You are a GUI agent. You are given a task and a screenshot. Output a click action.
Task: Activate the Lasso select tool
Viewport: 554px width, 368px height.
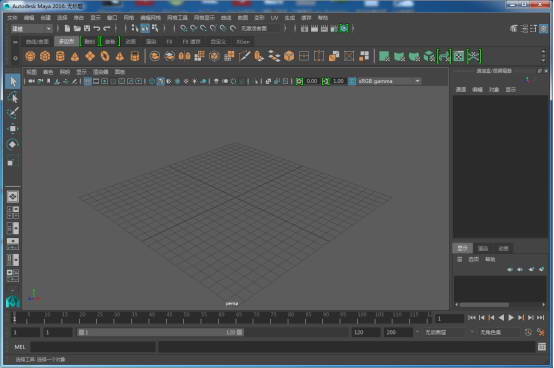13,97
